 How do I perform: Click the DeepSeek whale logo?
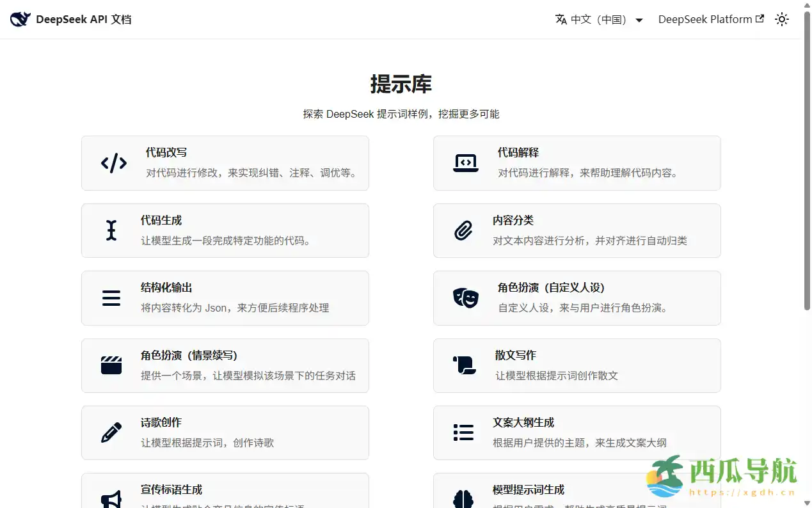click(20, 19)
